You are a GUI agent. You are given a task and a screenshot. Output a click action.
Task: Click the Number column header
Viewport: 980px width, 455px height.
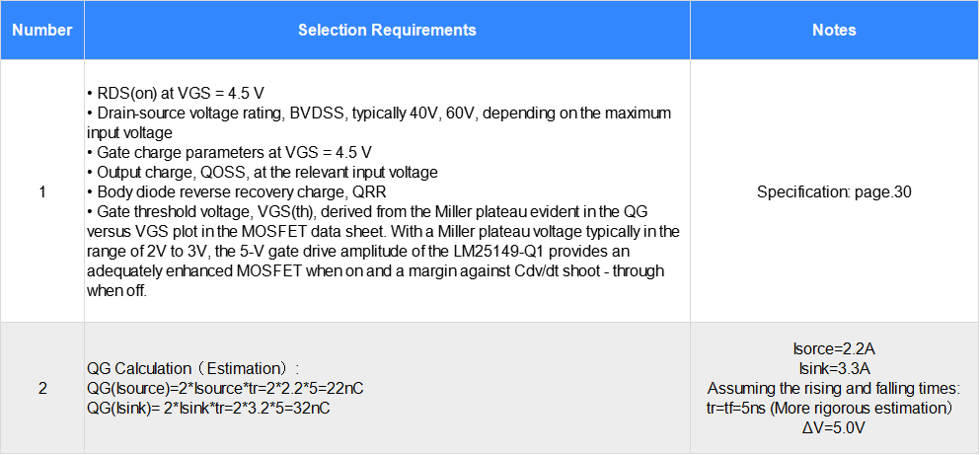(42, 30)
